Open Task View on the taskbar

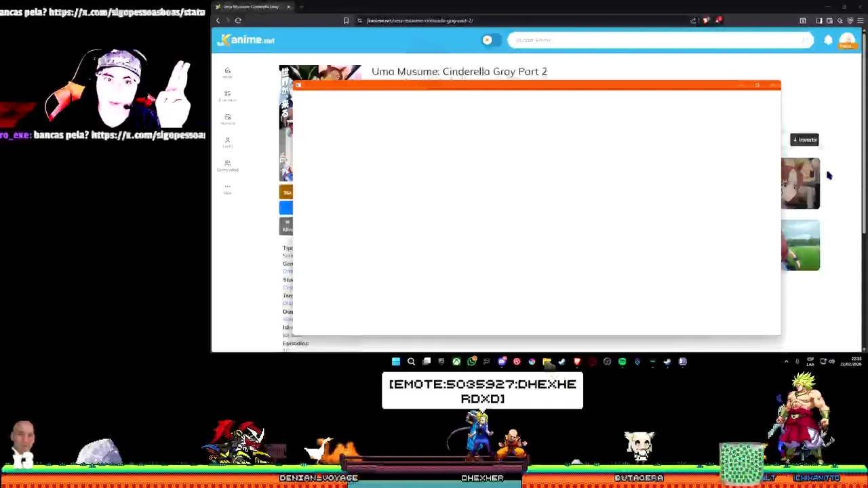427,362
